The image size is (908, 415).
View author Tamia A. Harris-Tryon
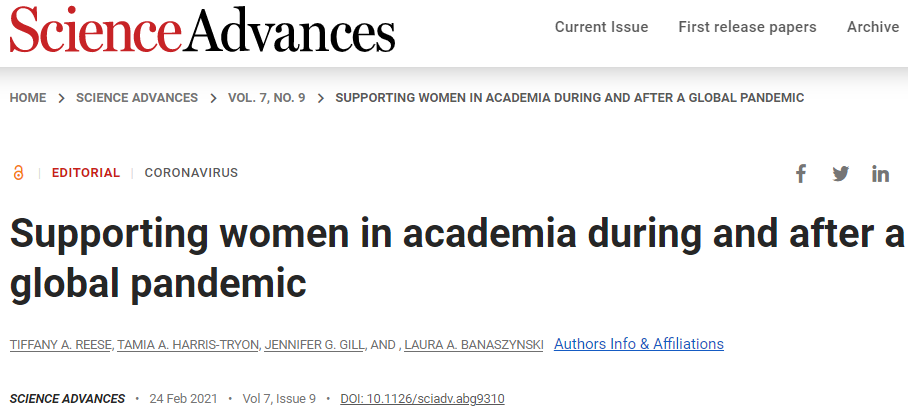[x=189, y=346]
